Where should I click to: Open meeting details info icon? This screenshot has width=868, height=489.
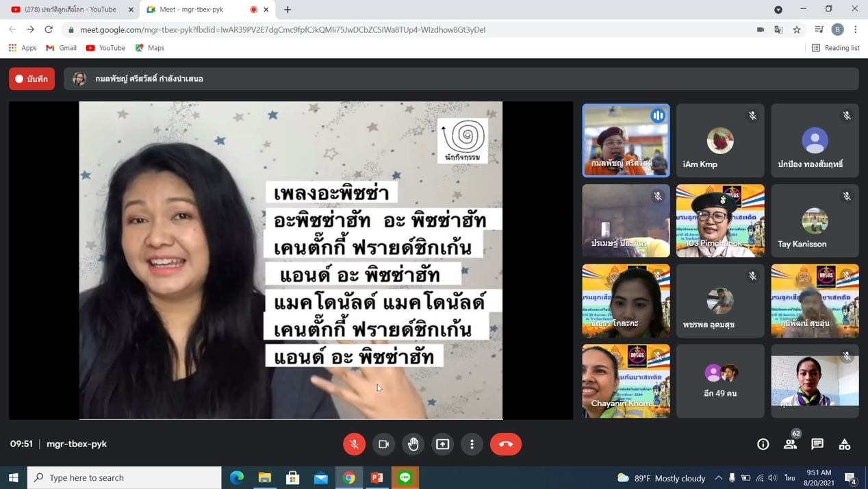click(763, 444)
